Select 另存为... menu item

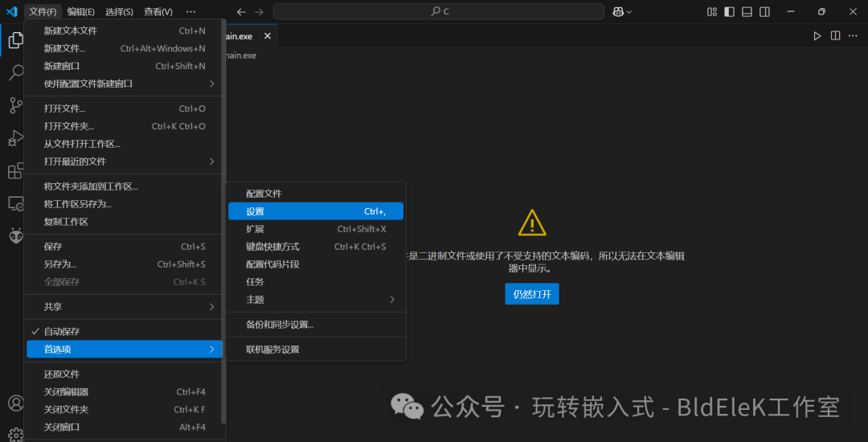125,264
